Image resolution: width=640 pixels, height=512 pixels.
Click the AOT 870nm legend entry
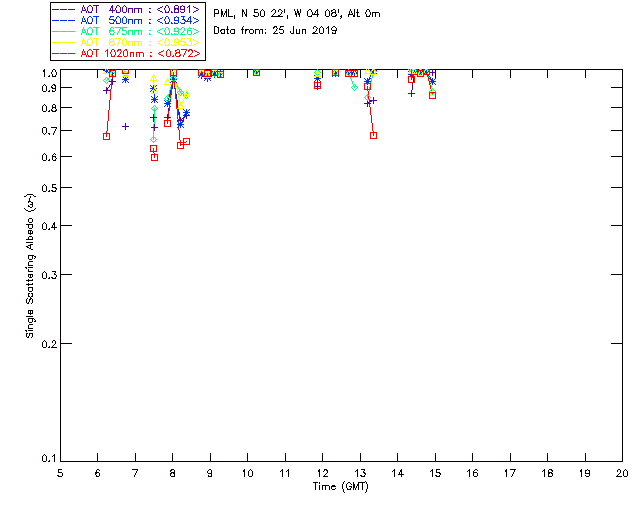tap(127, 42)
